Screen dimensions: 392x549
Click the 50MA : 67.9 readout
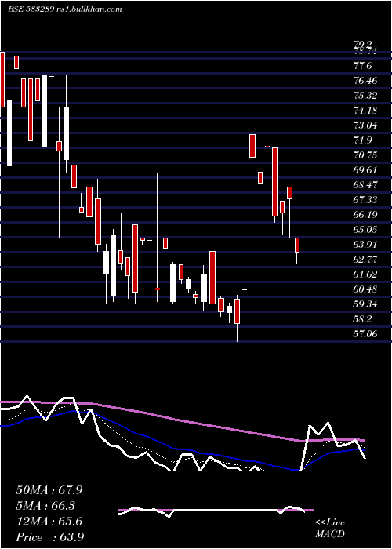pos(49,490)
